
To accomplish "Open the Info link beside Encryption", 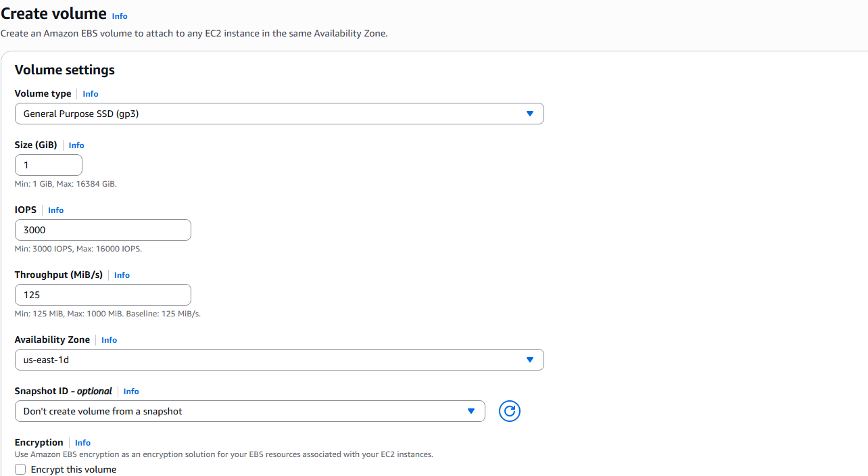I will click(x=82, y=443).
